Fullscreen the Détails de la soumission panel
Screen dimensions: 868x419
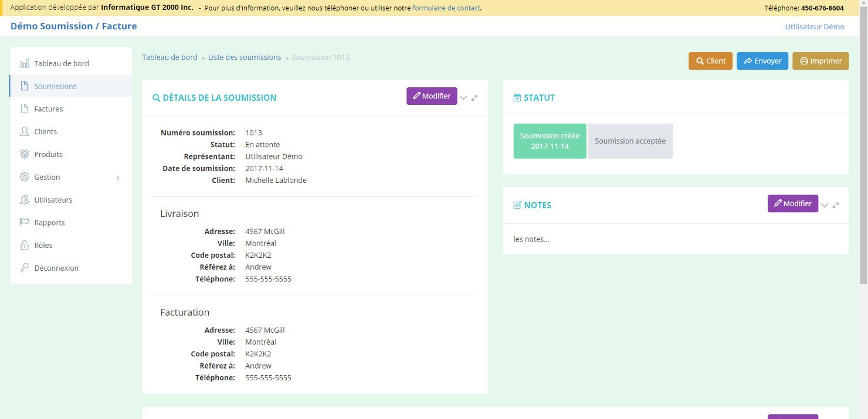(474, 98)
